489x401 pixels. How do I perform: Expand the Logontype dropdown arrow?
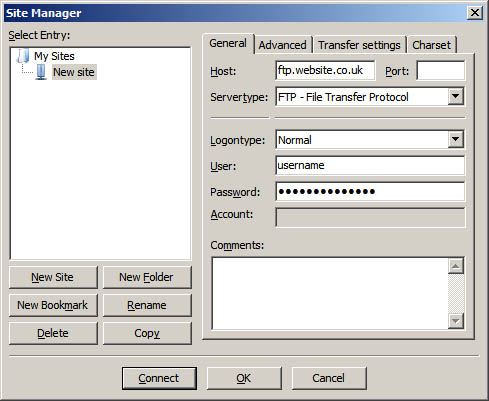pos(455,139)
